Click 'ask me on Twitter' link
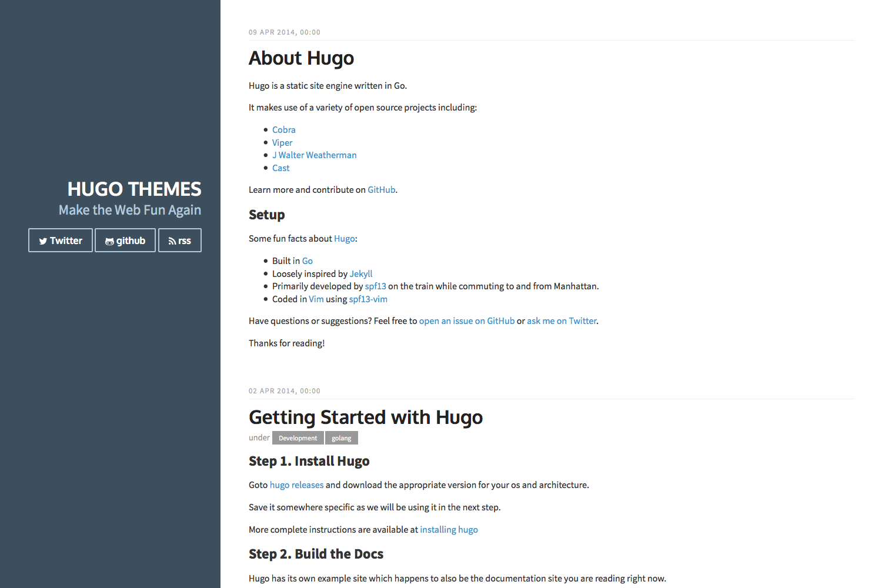The height and width of the screenshot is (588, 882). coord(562,321)
